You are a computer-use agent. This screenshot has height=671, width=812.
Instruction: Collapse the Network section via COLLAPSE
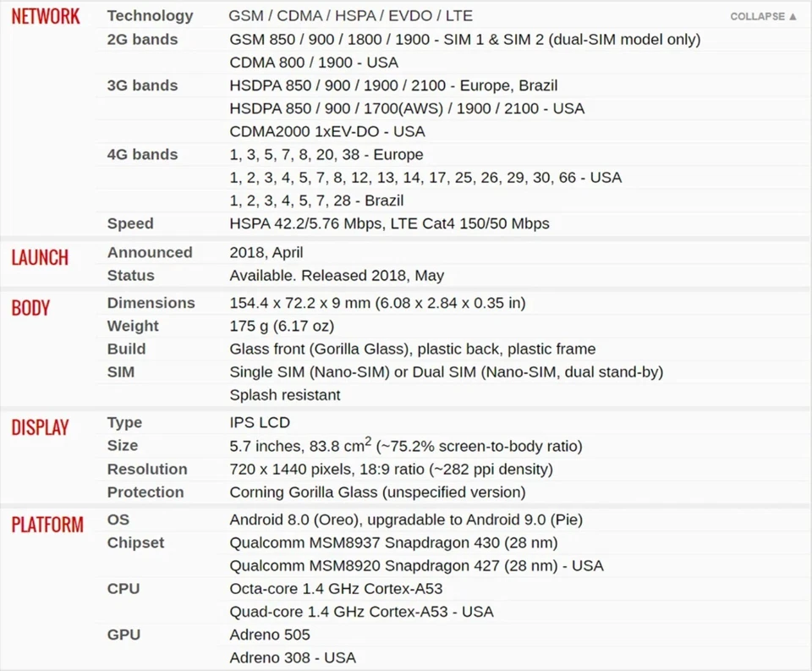click(763, 16)
